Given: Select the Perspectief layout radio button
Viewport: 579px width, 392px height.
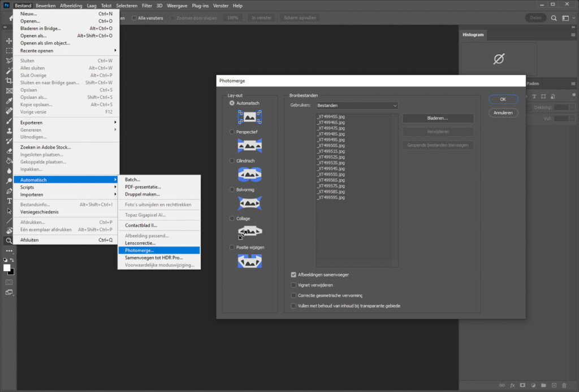Looking at the screenshot, I should [232, 132].
